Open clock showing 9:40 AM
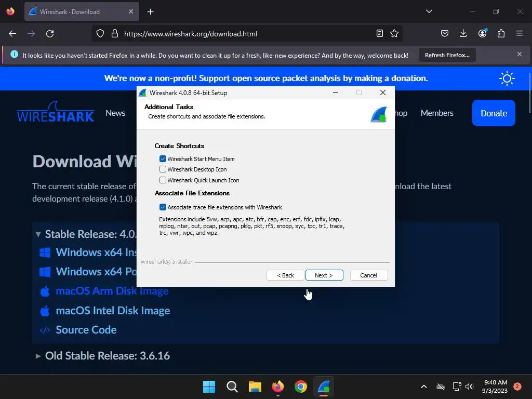This screenshot has height=399, width=532. pos(495,387)
